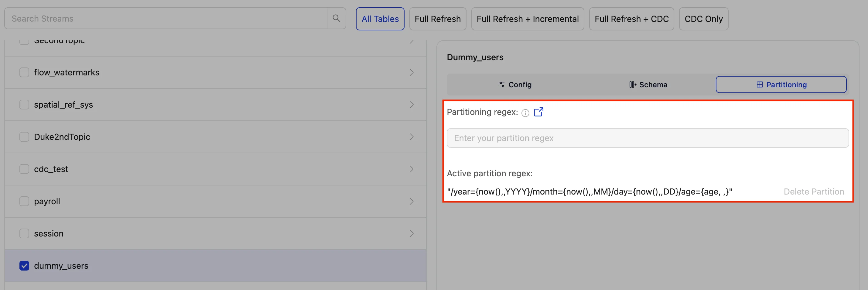
Task: Select the payroll stream checkbox
Action: coord(24,201)
